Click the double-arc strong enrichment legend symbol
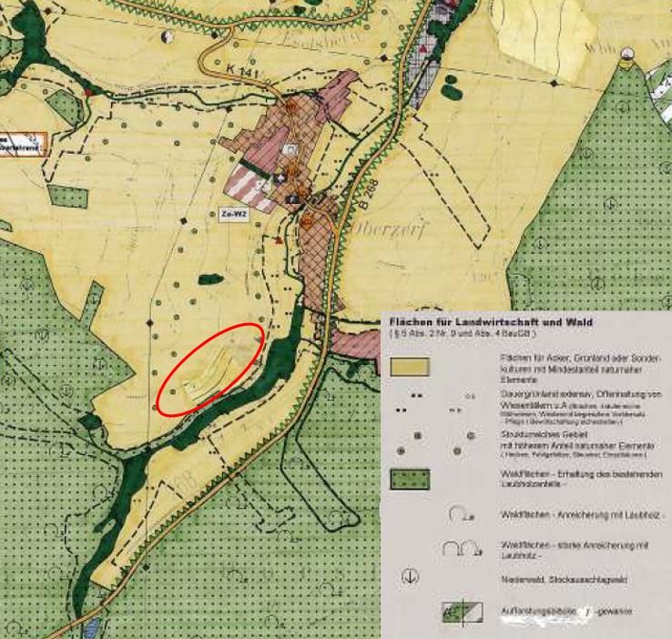 click(x=455, y=549)
